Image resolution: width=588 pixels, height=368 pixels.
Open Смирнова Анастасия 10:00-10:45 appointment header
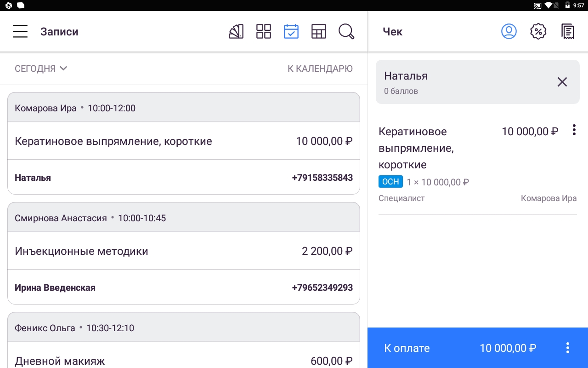(184, 218)
